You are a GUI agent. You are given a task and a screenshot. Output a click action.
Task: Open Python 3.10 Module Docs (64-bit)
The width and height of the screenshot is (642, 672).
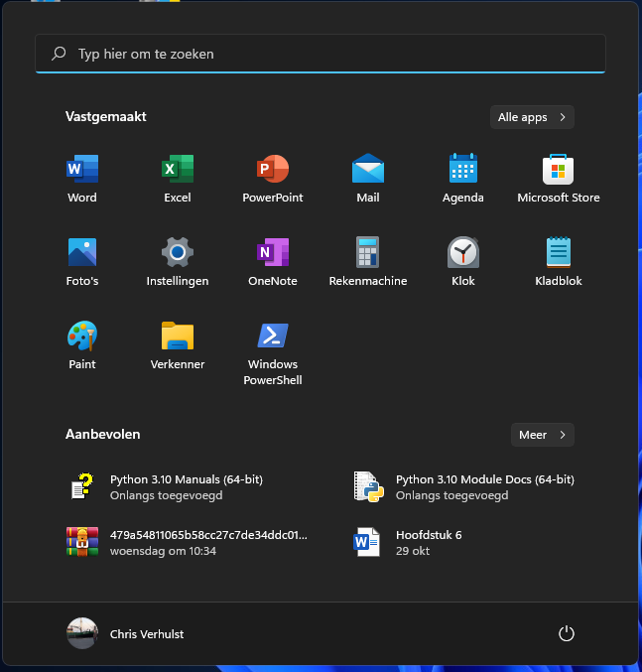click(x=463, y=486)
